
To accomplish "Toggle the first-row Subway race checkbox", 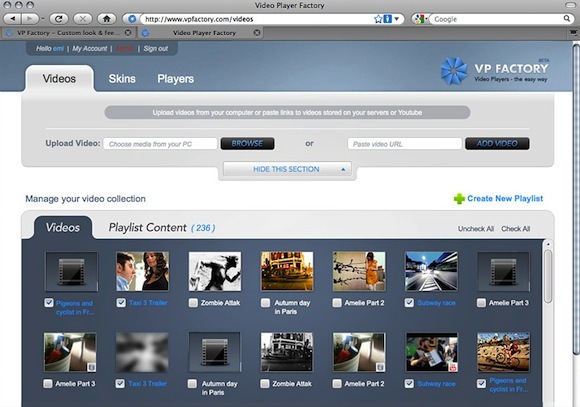I will point(409,303).
